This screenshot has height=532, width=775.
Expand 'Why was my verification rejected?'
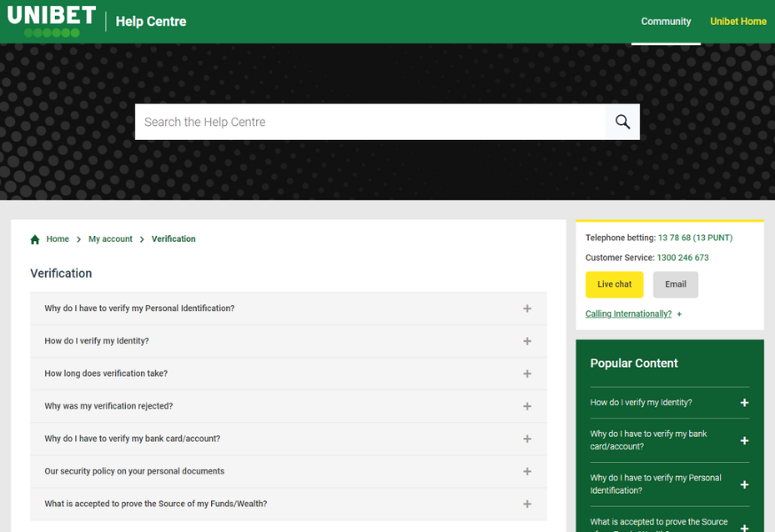point(288,406)
